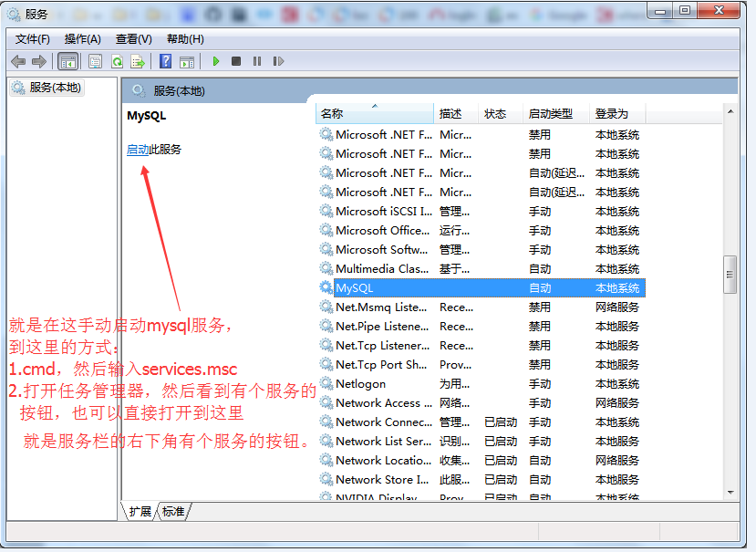Select 服务(本地) in the left tree
756x552 pixels.
(x=47, y=88)
